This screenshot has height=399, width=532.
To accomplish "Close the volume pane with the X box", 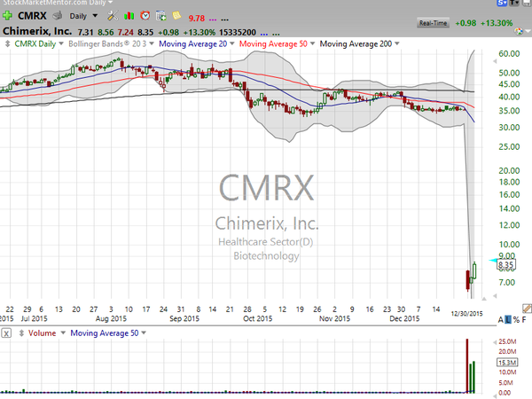I will tap(6, 333).
